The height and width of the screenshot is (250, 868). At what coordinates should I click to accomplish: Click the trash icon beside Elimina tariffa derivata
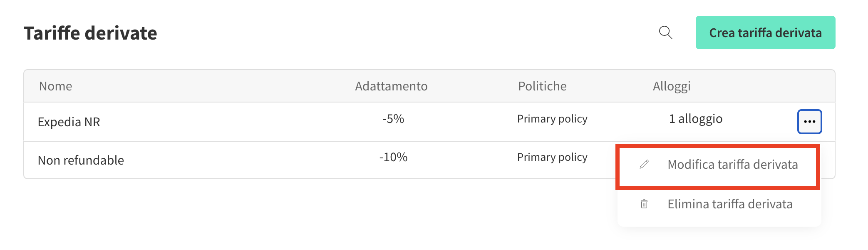(x=644, y=204)
